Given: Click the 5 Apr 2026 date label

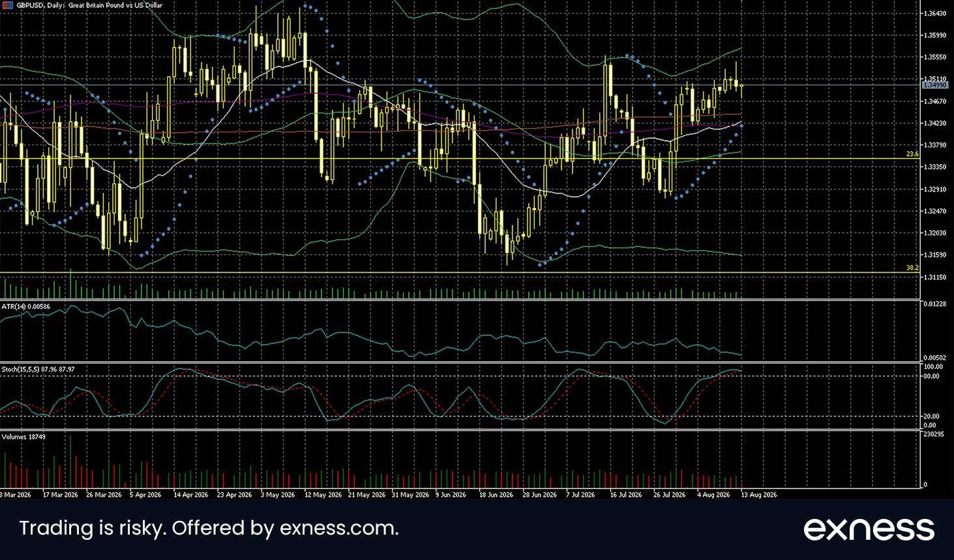Looking at the screenshot, I should [x=145, y=495].
